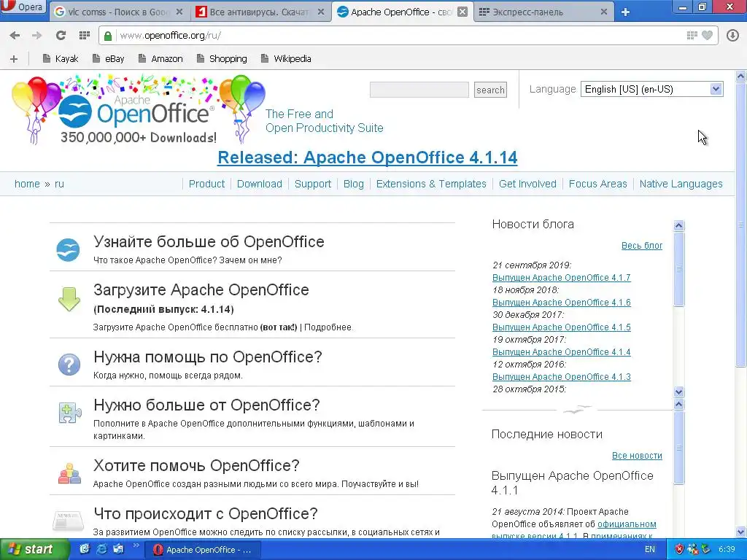Image resolution: width=747 pixels, height=560 pixels.
Task: Open the eBay bookmark
Action: tap(108, 58)
